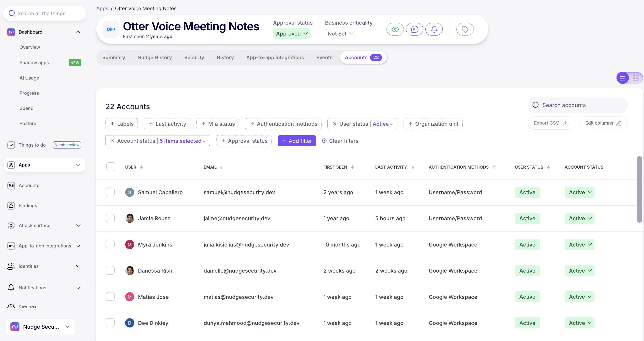Select Dee Dinkley's row checkbox

[110, 323]
